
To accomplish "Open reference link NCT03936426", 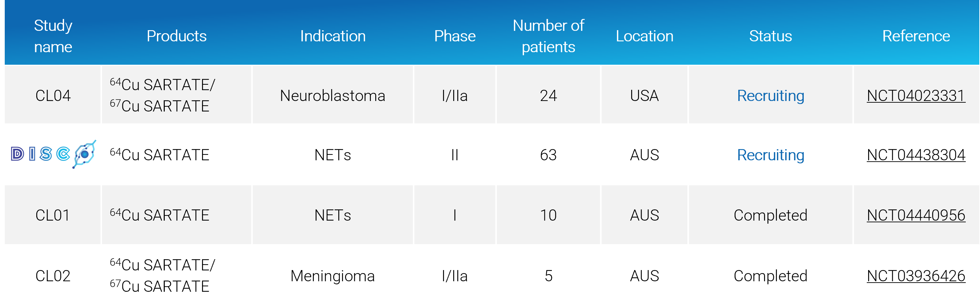I will point(916,276).
